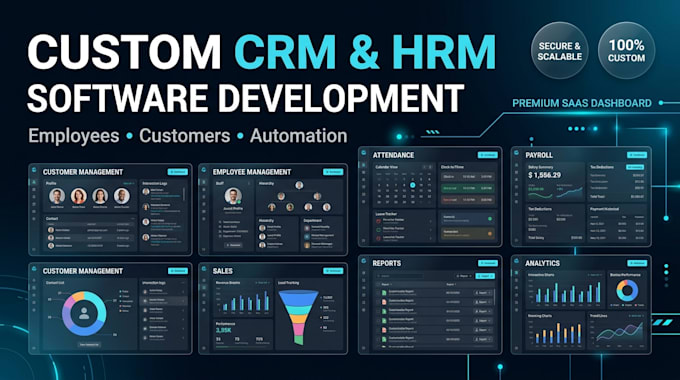Click the logo icon in the Analytics panel header

click(x=516, y=261)
